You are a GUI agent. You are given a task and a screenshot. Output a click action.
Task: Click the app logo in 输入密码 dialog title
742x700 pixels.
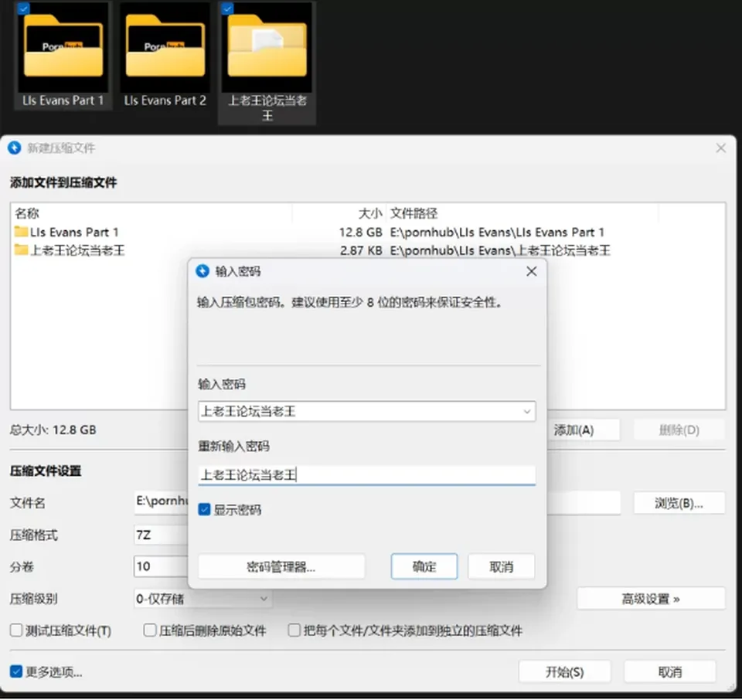coord(203,271)
